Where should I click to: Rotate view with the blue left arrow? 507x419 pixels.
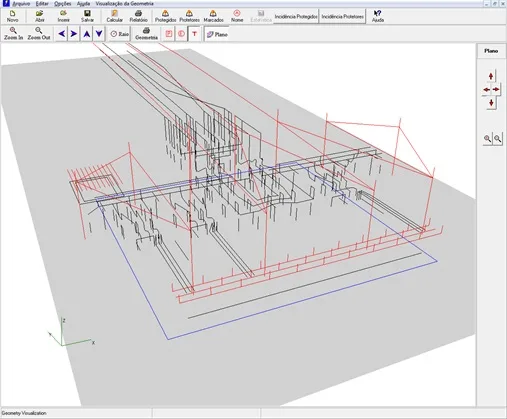click(x=62, y=34)
